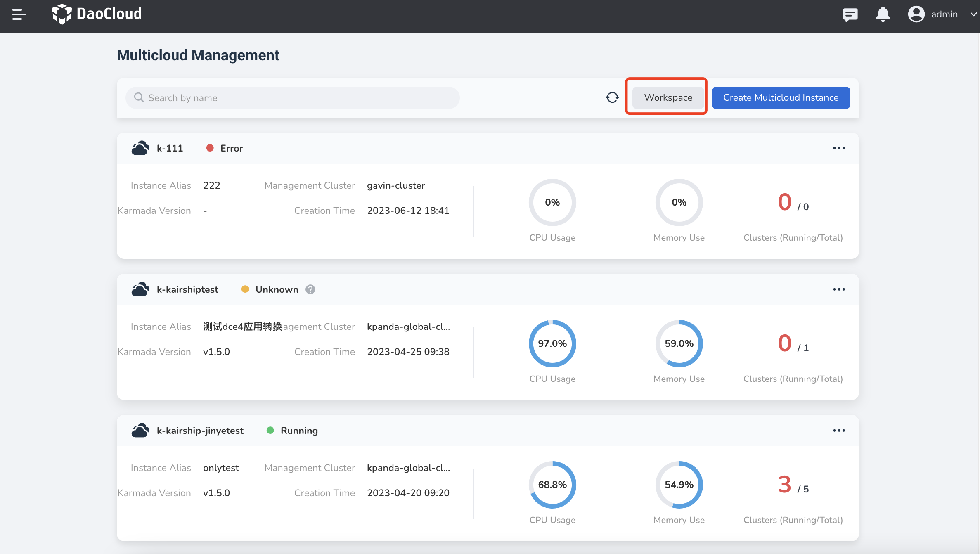Click the admin user avatar icon
Viewport: 980px width, 554px height.
[x=916, y=14]
